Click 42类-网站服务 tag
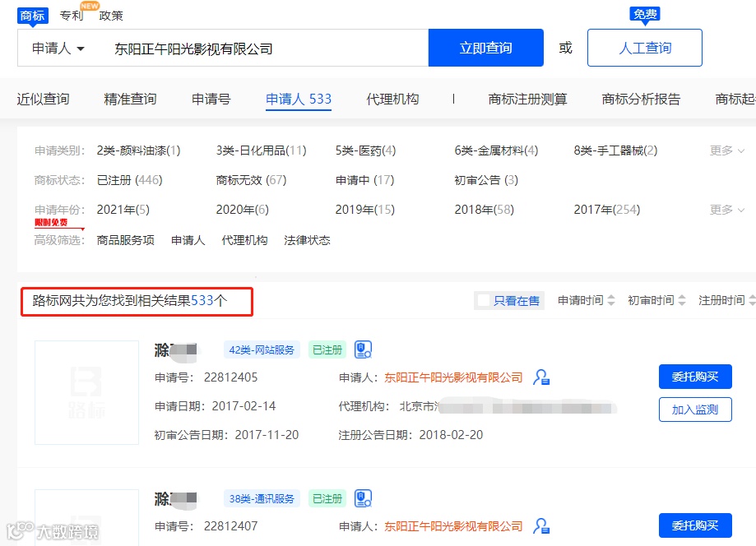 point(262,349)
